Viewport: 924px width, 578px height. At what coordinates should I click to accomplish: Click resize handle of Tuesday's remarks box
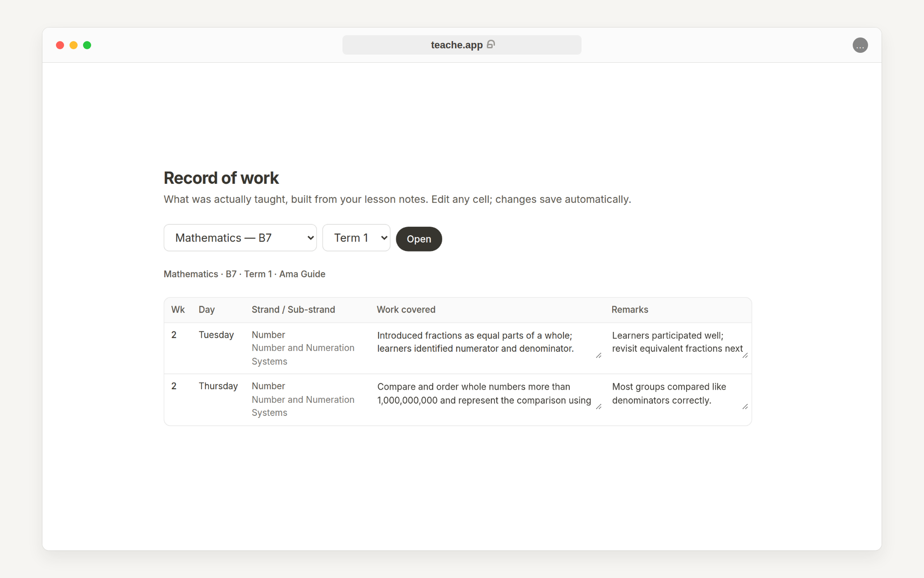tap(745, 355)
